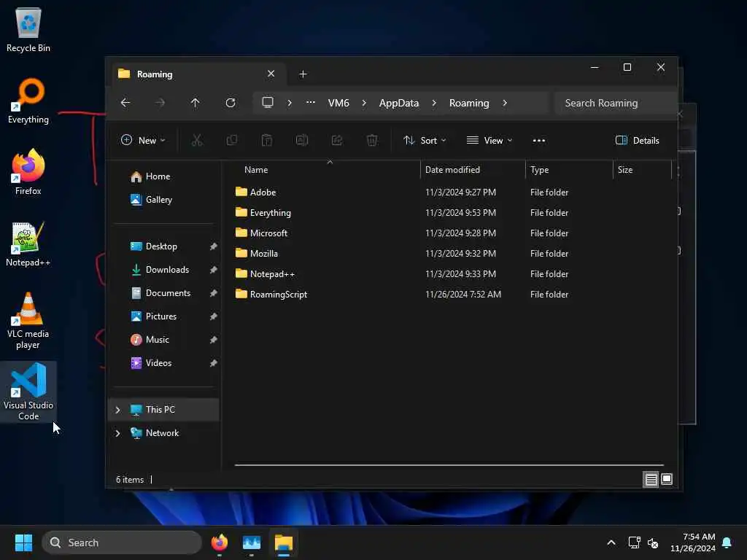Open the See more three-dots menu
Viewport: 747px width, 560px height.
[x=539, y=141]
